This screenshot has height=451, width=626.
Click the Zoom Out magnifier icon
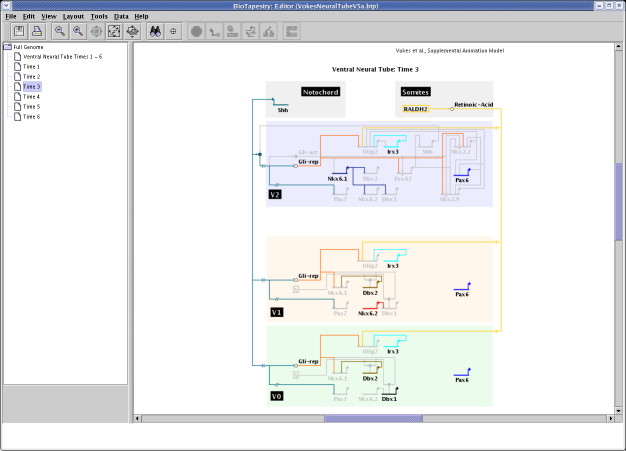(x=60, y=31)
